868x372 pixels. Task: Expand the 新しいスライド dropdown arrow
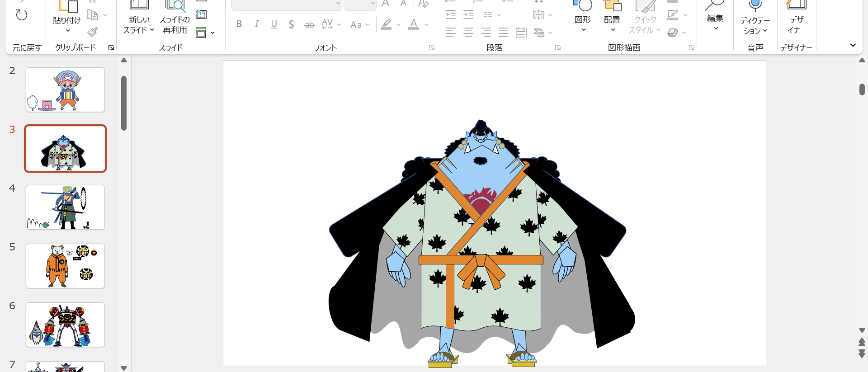pos(152,30)
